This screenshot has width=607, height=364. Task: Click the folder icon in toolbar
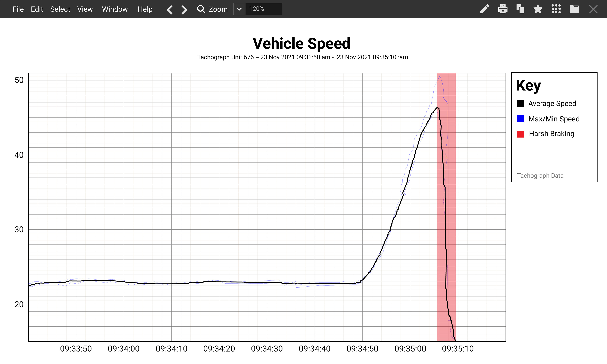tap(574, 9)
